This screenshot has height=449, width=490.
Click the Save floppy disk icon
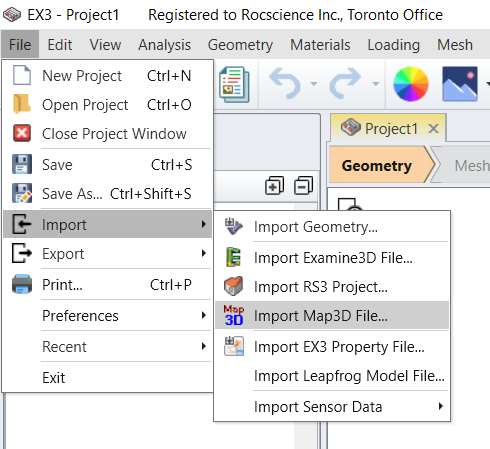22,164
